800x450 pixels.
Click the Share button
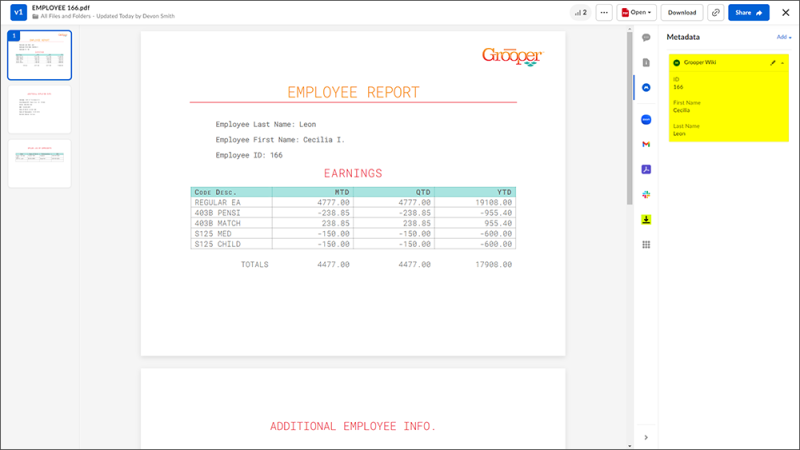(x=748, y=13)
